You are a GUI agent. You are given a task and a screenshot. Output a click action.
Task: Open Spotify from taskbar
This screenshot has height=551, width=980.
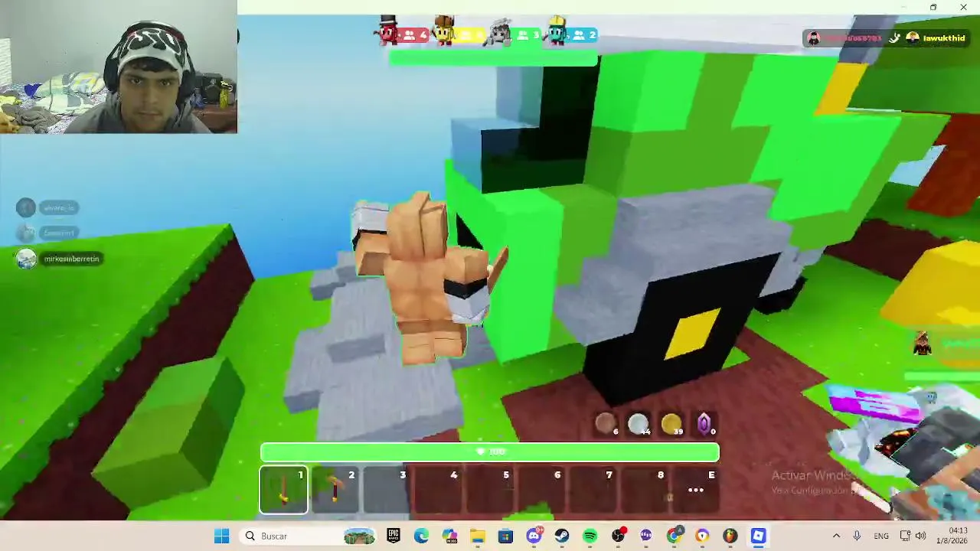click(x=590, y=536)
